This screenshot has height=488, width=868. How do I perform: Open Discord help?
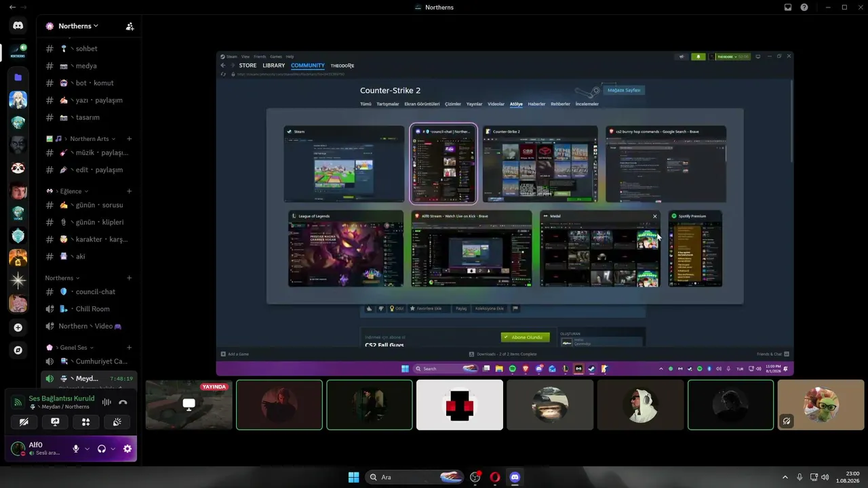[x=804, y=7]
